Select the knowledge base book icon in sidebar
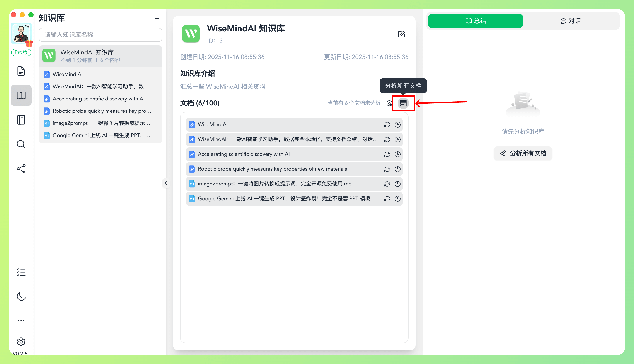The image size is (634, 364). (x=21, y=95)
